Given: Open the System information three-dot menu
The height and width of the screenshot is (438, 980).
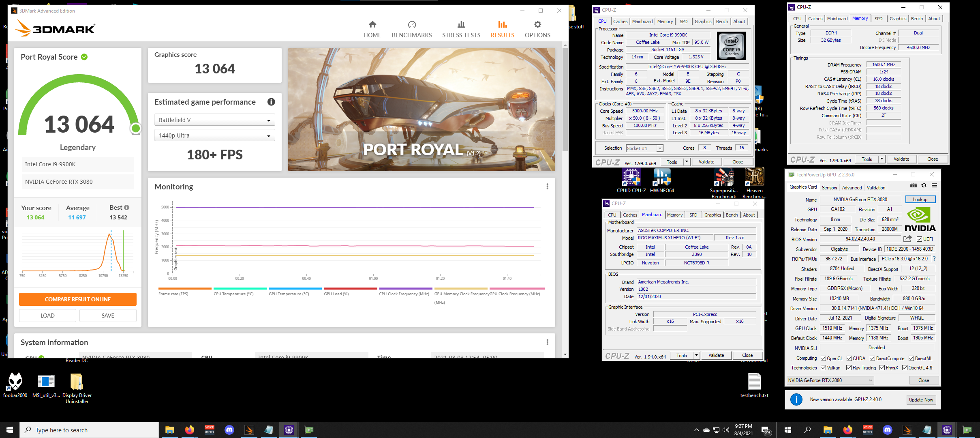Looking at the screenshot, I should pyautogui.click(x=547, y=342).
